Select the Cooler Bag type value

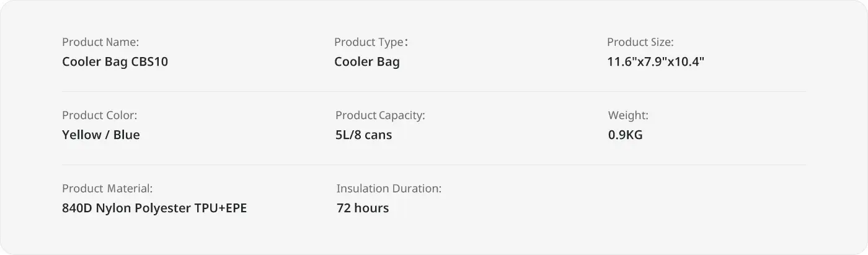coord(367,62)
